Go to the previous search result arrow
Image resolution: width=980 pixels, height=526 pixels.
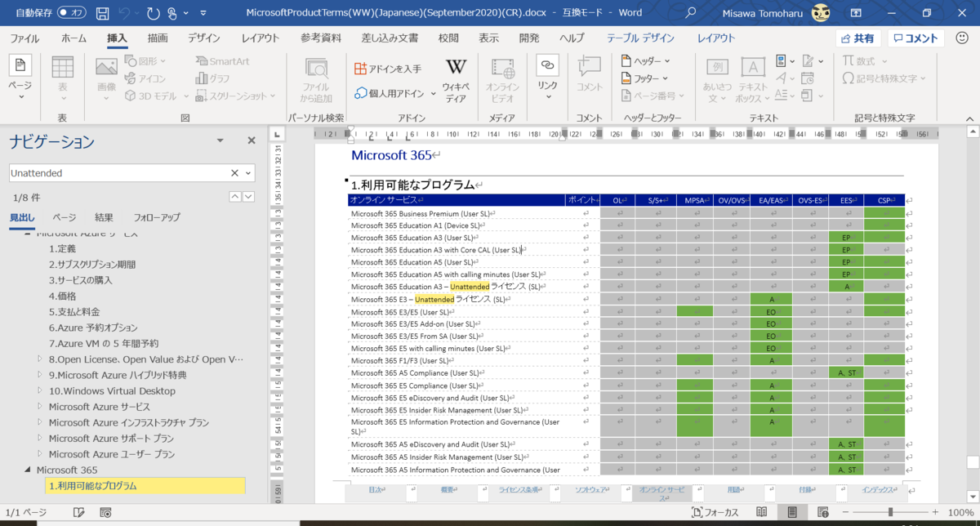[235, 197]
